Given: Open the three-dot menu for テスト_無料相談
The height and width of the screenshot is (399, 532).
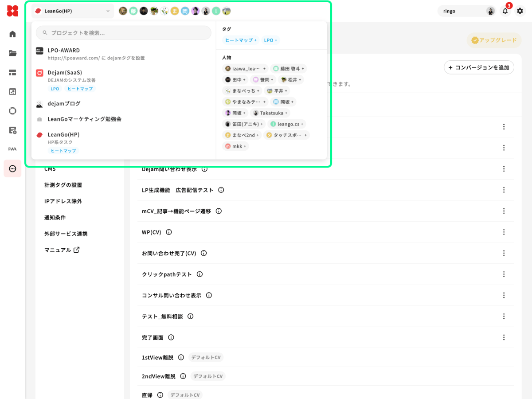Looking at the screenshot, I should pyautogui.click(x=504, y=316).
